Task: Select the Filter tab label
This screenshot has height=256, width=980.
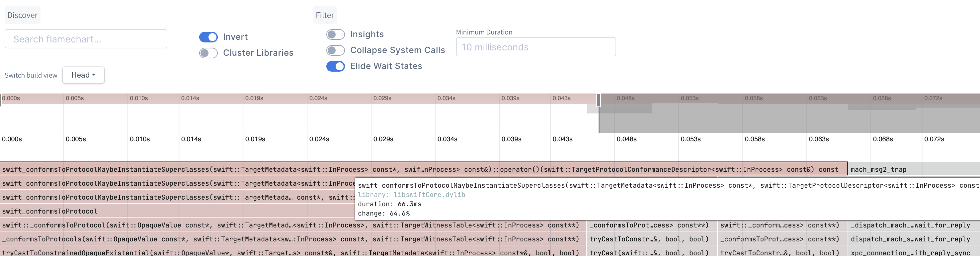Action: (x=325, y=15)
